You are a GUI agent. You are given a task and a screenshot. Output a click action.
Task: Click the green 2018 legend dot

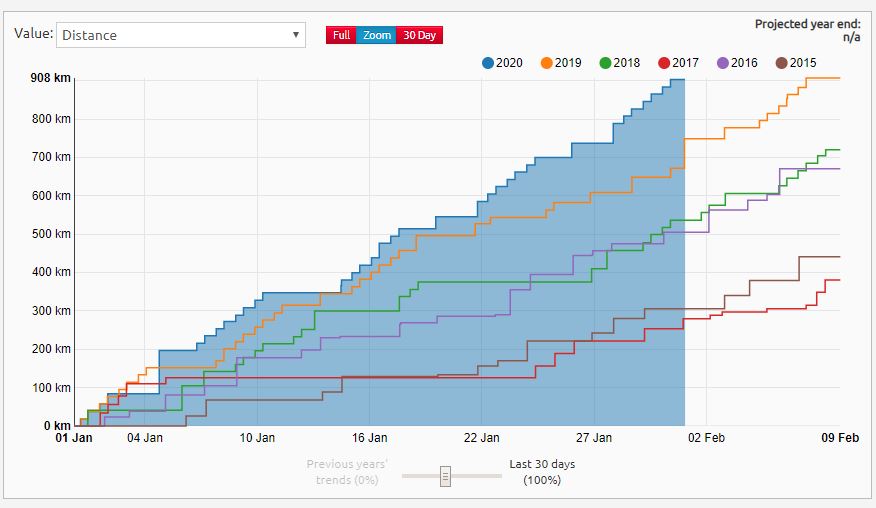605,63
